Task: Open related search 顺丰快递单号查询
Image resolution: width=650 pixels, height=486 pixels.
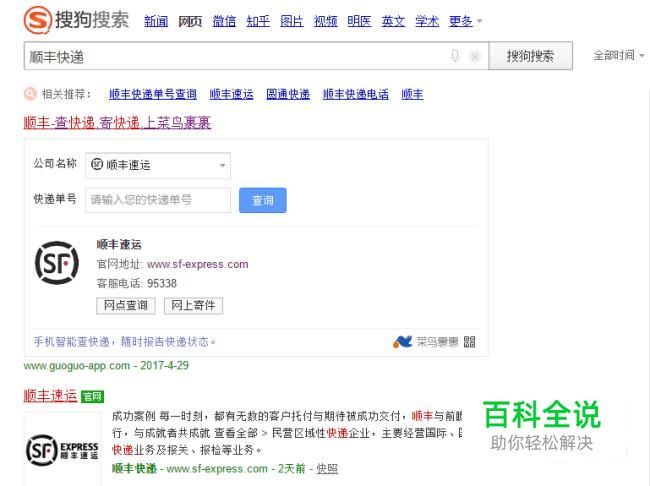Action: 153,95
